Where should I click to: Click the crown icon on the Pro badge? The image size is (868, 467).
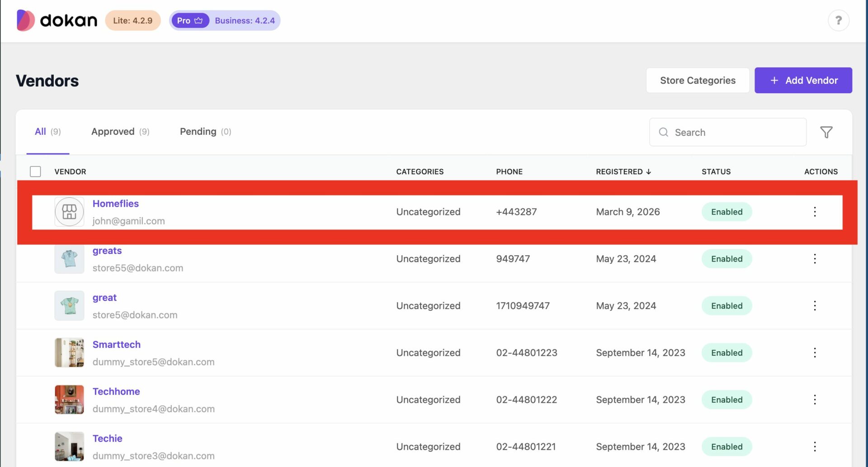(199, 20)
